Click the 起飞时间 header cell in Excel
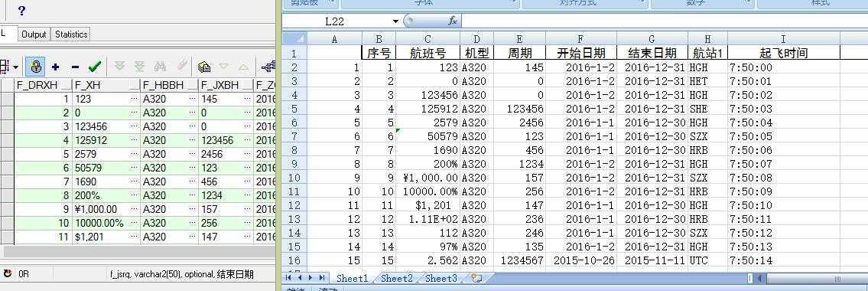Viewport: 868px width, 291px height. tap(783, 53)
